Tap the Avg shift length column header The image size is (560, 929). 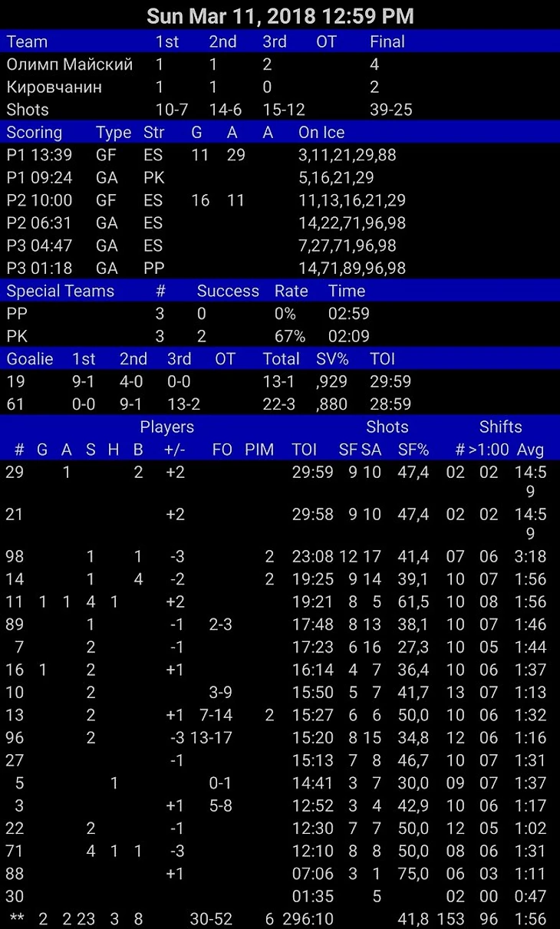[531, 450]
